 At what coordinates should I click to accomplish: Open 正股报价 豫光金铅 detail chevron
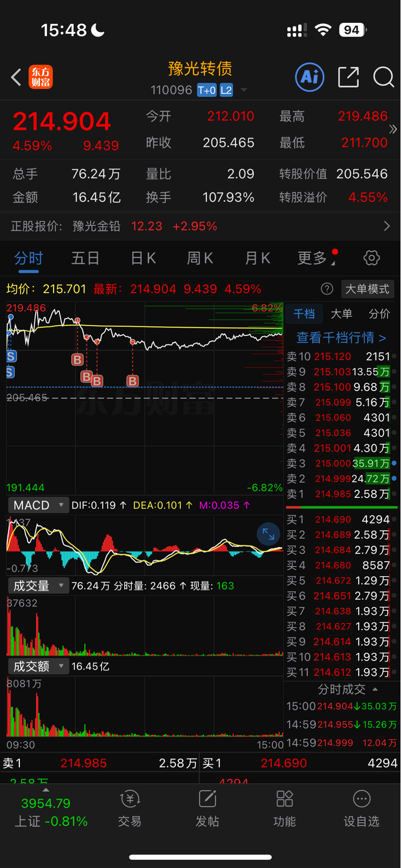(x=386, y=226)
